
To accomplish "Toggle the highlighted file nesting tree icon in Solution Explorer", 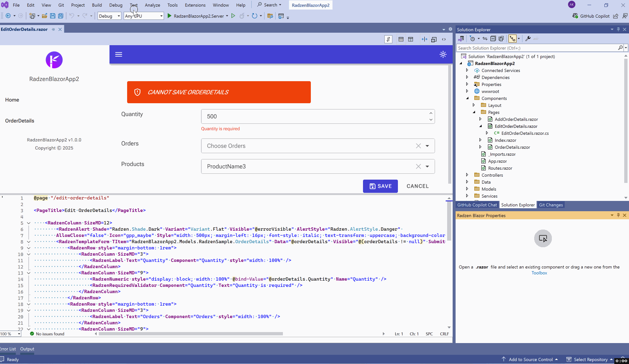I will (x=512, y=39).
